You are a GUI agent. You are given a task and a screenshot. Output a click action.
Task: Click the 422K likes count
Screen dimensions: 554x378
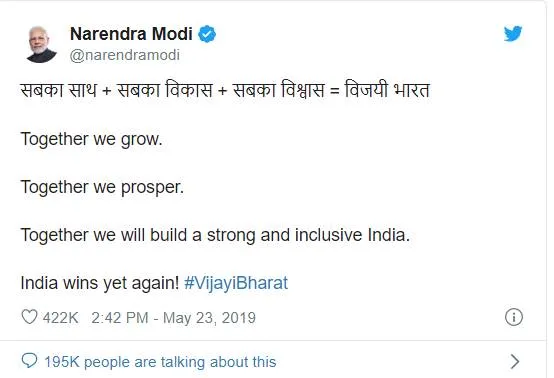60,318
